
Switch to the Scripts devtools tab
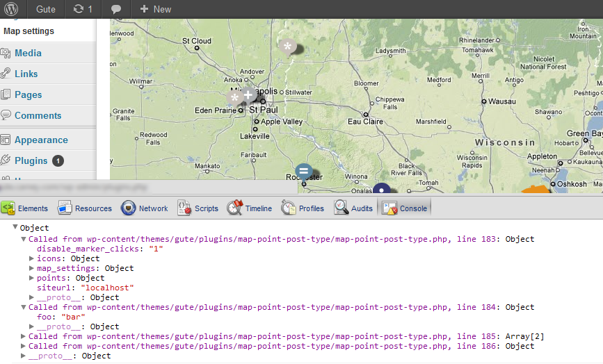pyautogui.click(x=198, y=208)
